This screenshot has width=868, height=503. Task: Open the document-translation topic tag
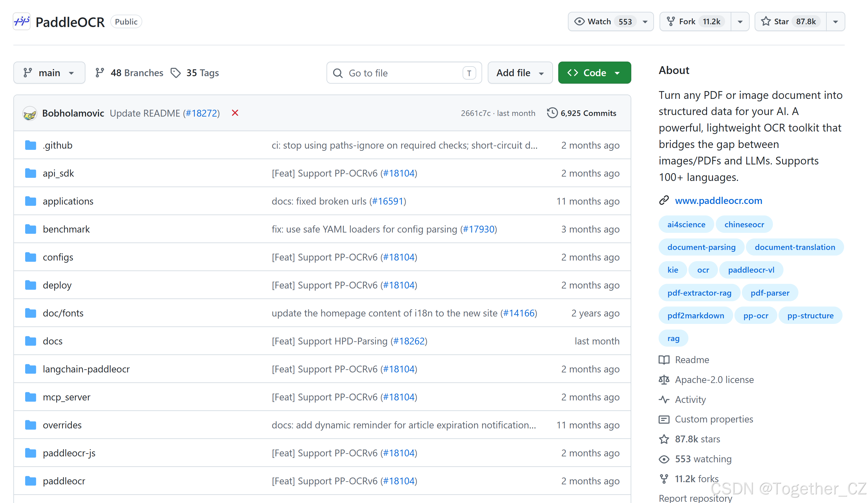[794, 247]
